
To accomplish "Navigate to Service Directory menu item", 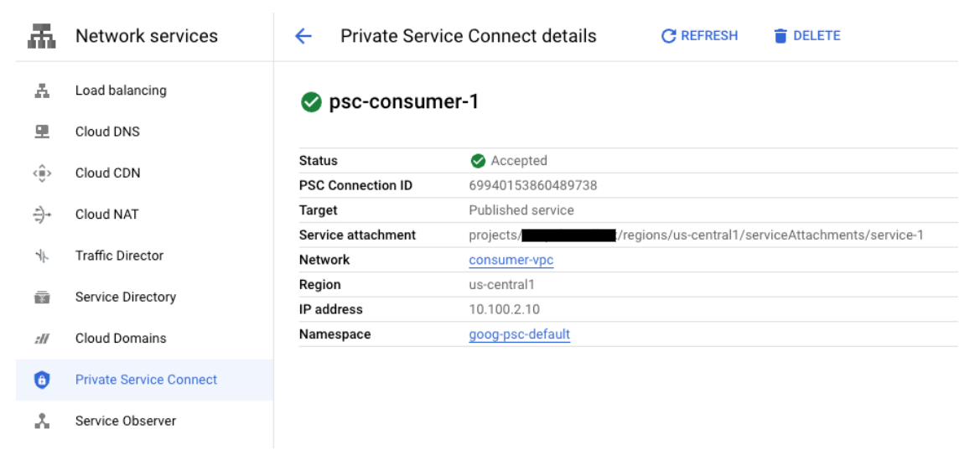I will pos(125,297).
